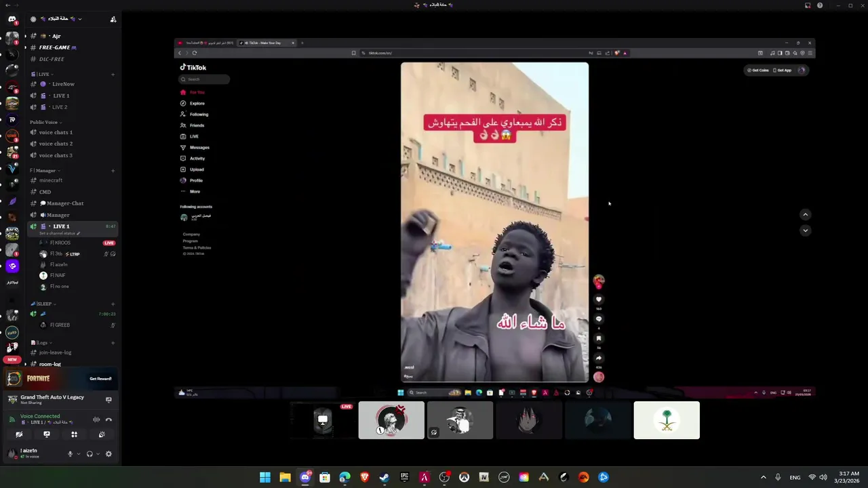Collapse the Logs channel category
Image resolution: width=868 pixels, height=488 pixels.
41,343
